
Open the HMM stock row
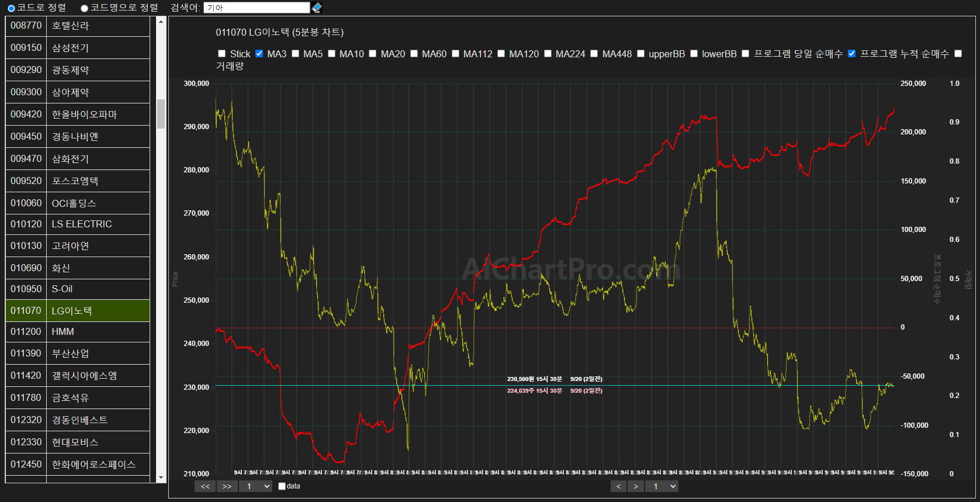[x=78, y=332]
